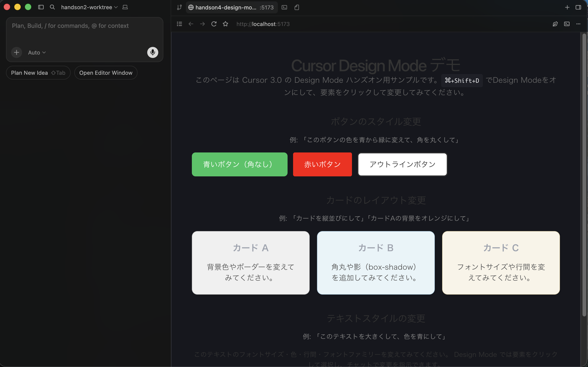Reload the localhost page
Viewport: 588px width, 367px height.
point(214,24)
